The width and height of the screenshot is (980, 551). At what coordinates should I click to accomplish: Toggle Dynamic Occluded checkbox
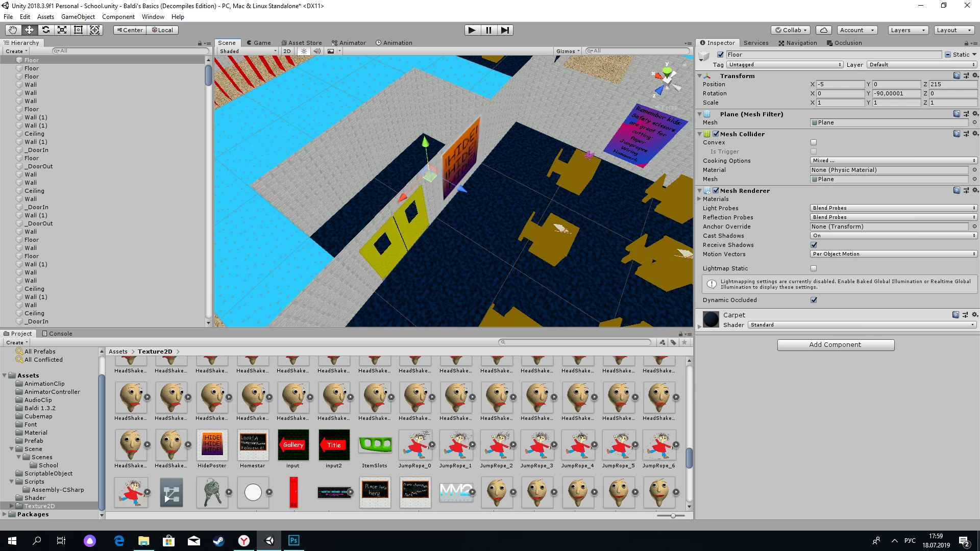point(814,300)
